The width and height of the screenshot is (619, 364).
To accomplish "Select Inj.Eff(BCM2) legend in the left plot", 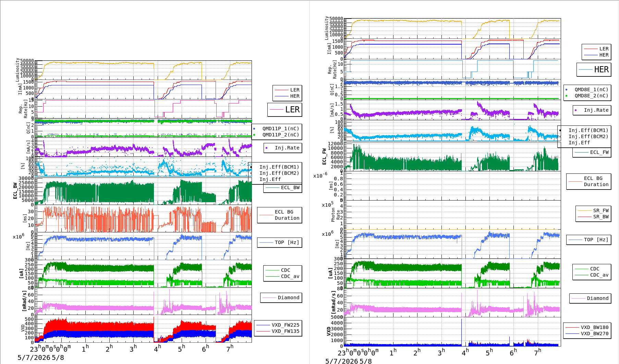I will click(279, 173).
